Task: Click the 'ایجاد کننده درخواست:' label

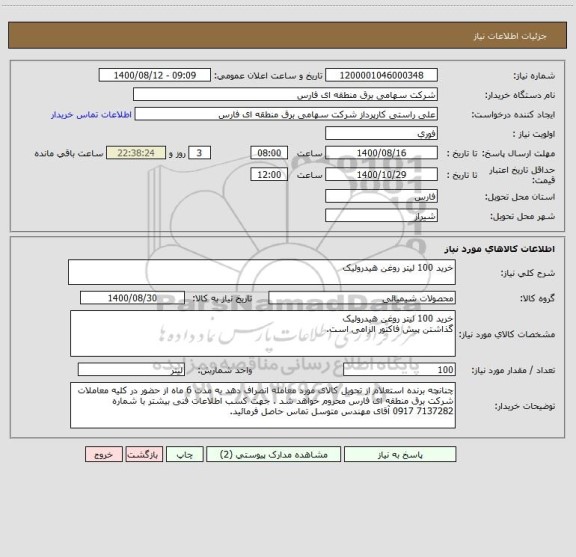Action: click(x=513, y=115)
